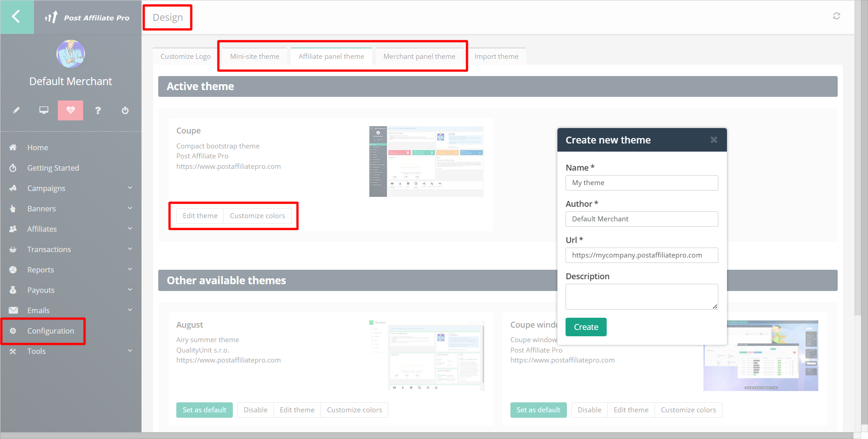This screenshot has height=439, width=868.
Task: Close the Create new theme dialog
Action: point(713,140)
